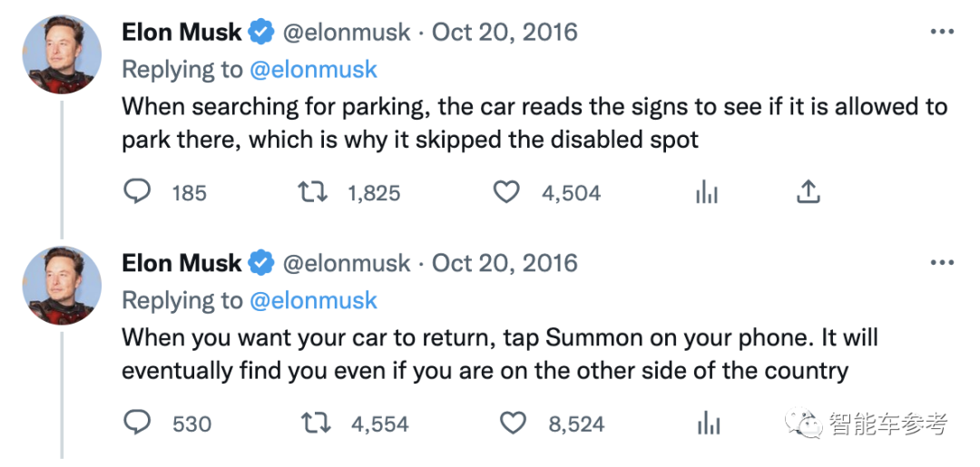Click Elon Musk name on first tweet

[181, 33]
